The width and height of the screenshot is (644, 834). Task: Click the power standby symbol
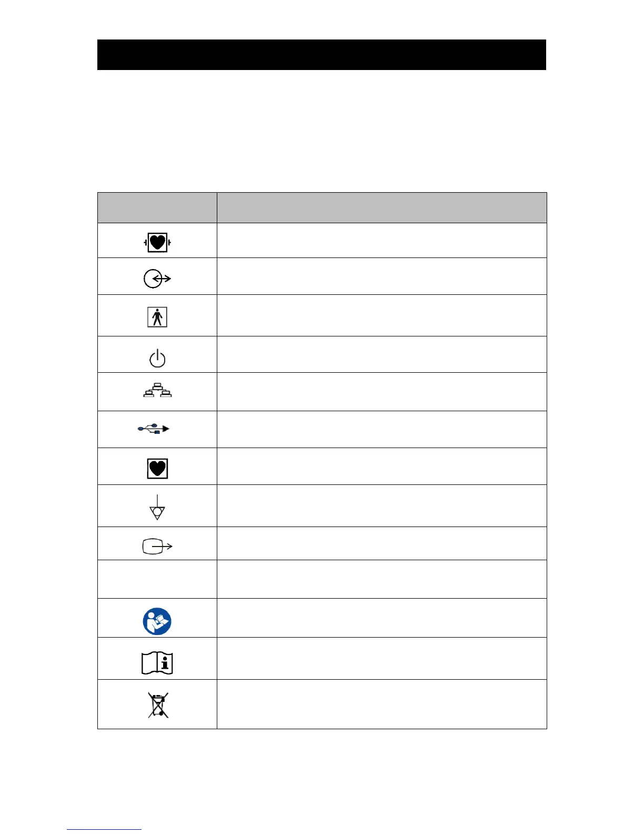tap(157, 359)
